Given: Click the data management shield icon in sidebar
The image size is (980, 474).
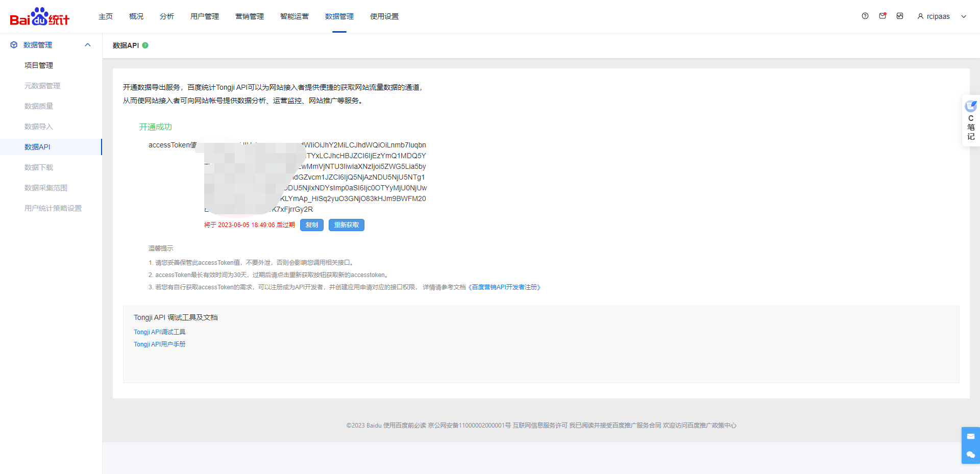Looking at the screenshot, I should [x=13, y=45].
